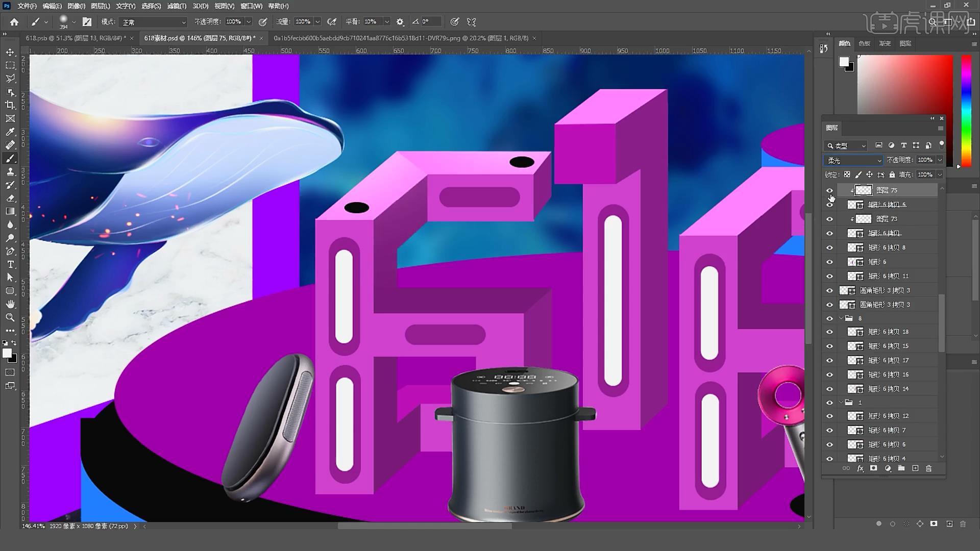Click brush angle input field
This screenshot has width=980, height=551.
pyautogui.click(x=430, y=22)
